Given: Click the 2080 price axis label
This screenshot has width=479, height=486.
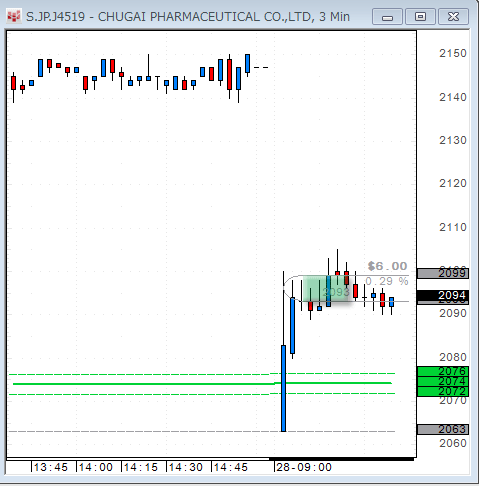Looking at the screenshot, I should (x=453, y=357).
